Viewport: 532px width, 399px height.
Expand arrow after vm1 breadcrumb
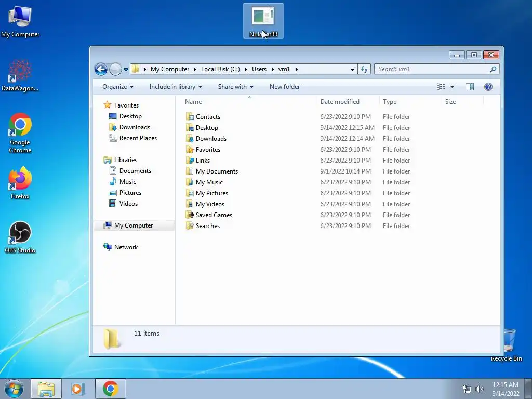(x=296, y=69)
